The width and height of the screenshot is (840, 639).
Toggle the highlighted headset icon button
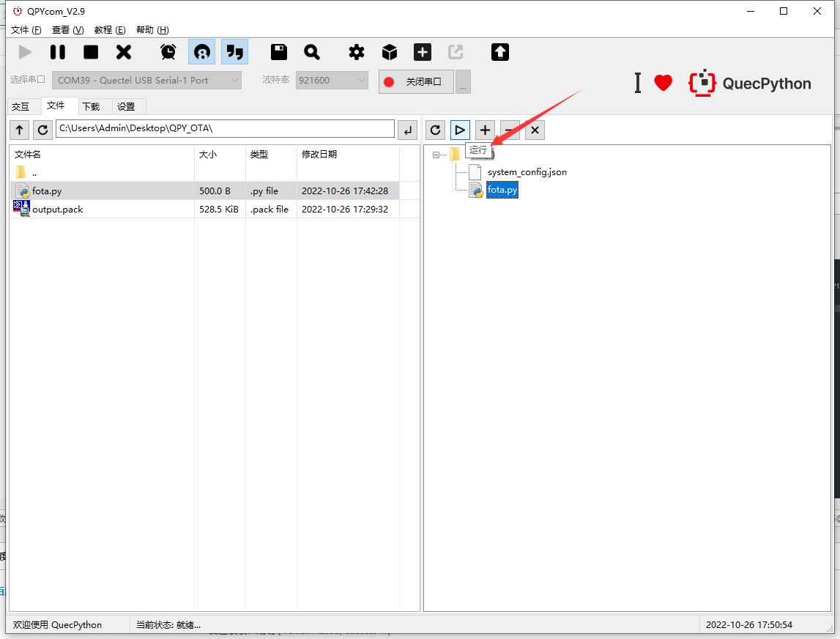pyautogui.click(x=202, y=52)
